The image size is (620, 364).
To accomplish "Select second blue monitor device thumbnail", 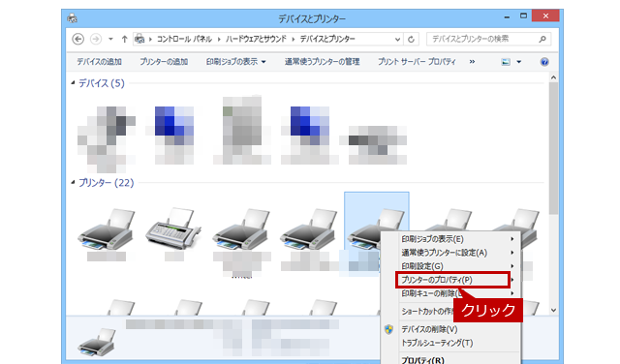I will pyautogui.click(x=310, y=136).
